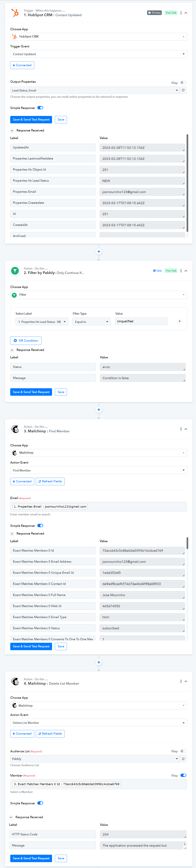
Task: Collapse the Filter by Pabbly step
Action: [x=186, y=271]
